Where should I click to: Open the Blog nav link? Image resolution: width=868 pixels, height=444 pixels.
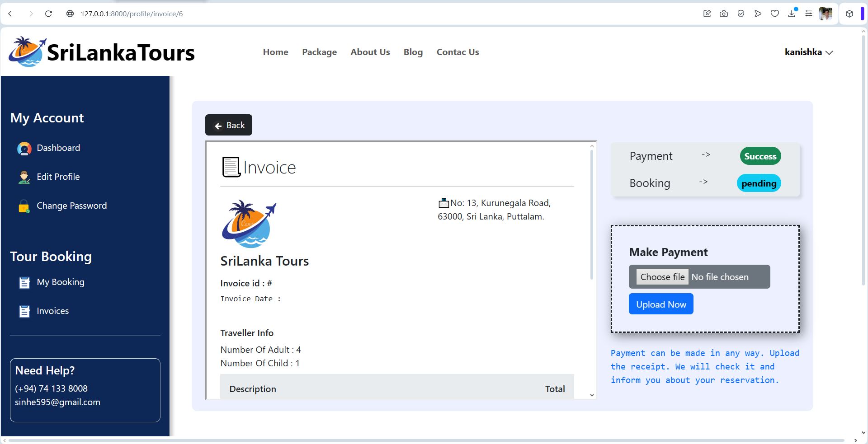pos(413,52)
